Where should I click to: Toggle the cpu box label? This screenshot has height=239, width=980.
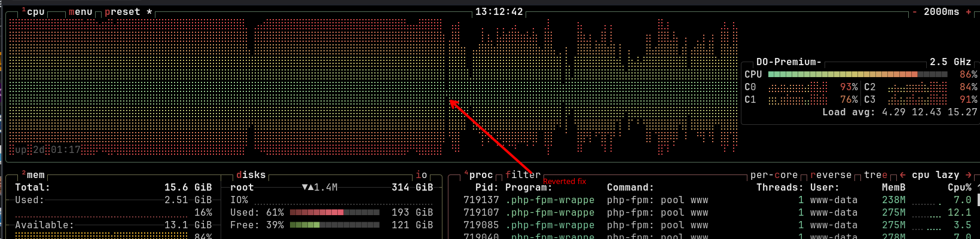(x=34, y=12)
